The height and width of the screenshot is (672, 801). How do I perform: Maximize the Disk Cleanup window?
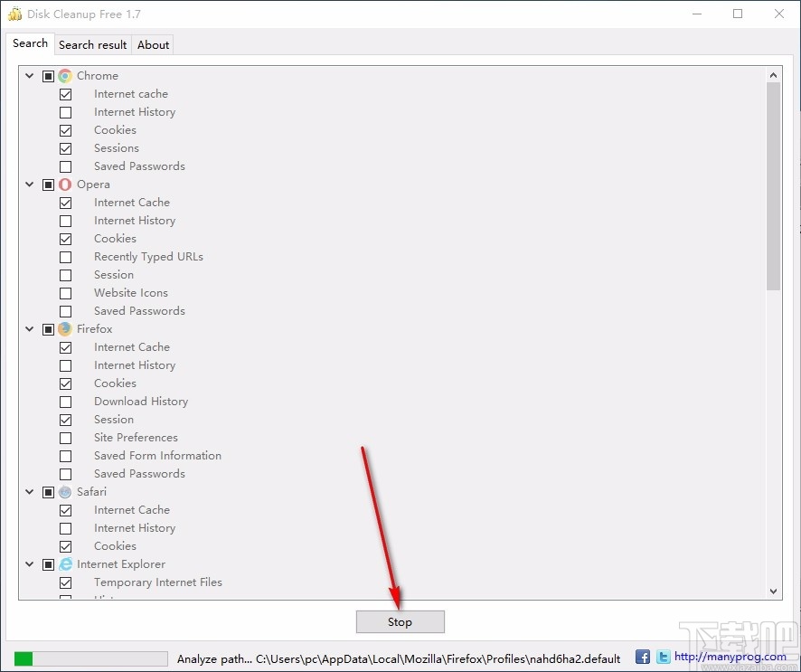(x=738, y=14)
